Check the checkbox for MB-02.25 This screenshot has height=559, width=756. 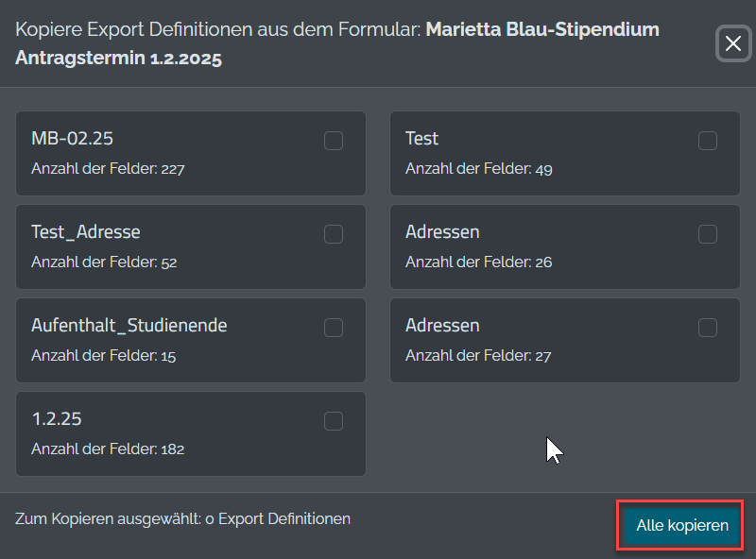tap(333, 140)
